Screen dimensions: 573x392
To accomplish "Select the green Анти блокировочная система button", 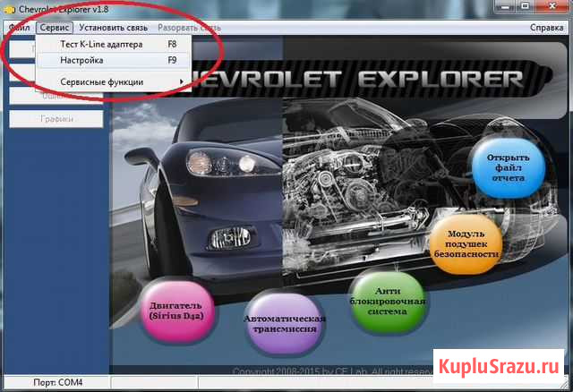I will coord(388,302).
